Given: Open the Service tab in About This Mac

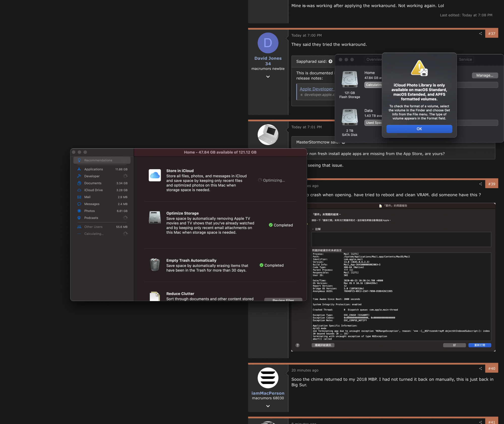Looking at the screenshot, I should (x=465, y=60).
